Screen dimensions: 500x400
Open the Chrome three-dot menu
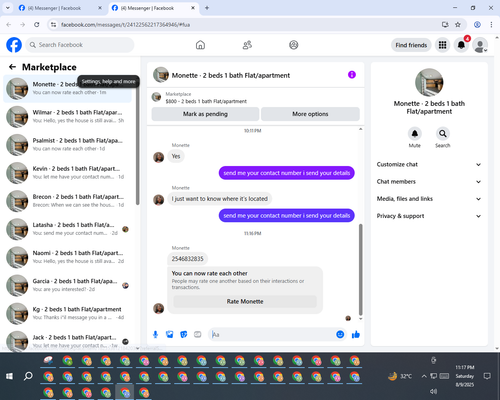click(x=491, y=25)
